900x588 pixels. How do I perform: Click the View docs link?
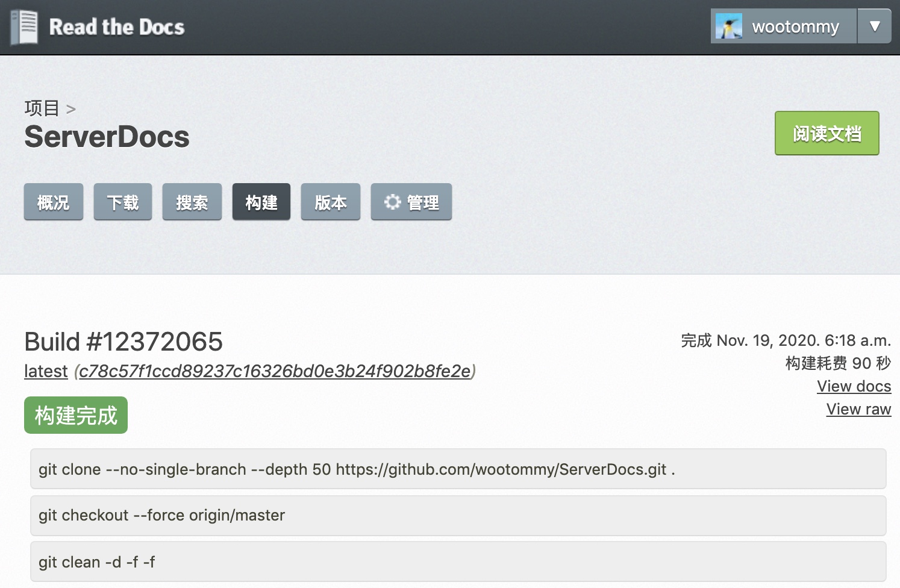point(854,386)
